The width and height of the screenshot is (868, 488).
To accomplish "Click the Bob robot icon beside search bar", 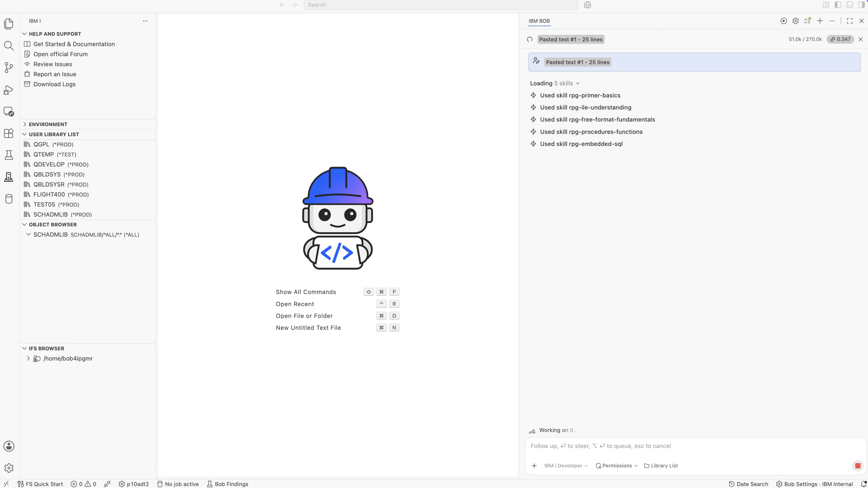I will [587, 5].
